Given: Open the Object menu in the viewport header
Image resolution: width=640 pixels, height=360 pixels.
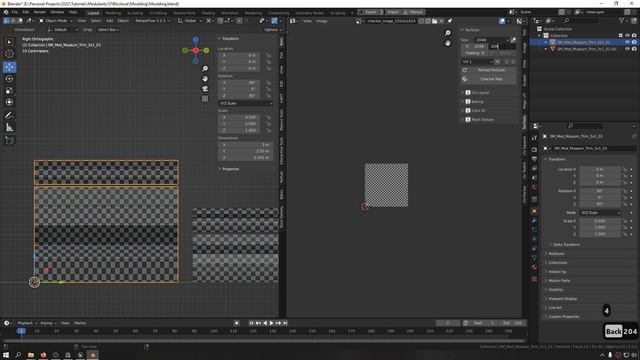Looking at the screenshot, I should [123, 21].
